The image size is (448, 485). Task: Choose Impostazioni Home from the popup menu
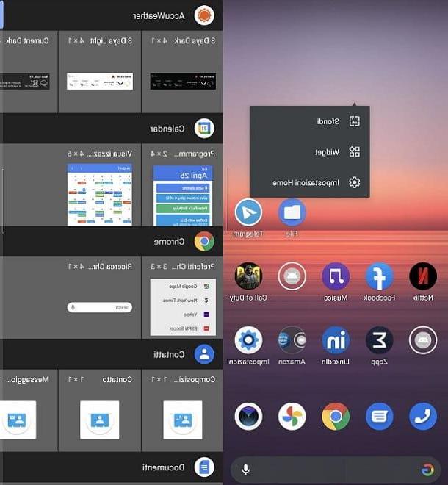click(x=309, y=182)
